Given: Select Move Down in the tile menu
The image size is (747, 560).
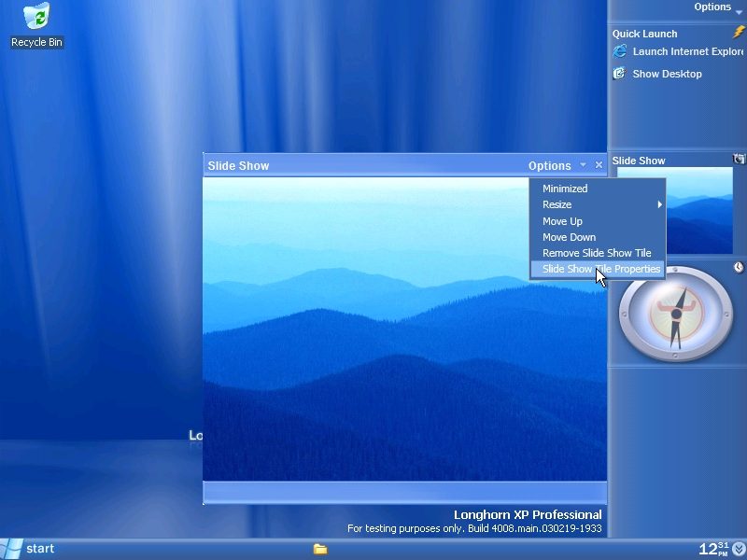Looking at the screenshot, I should pos(569,237).
